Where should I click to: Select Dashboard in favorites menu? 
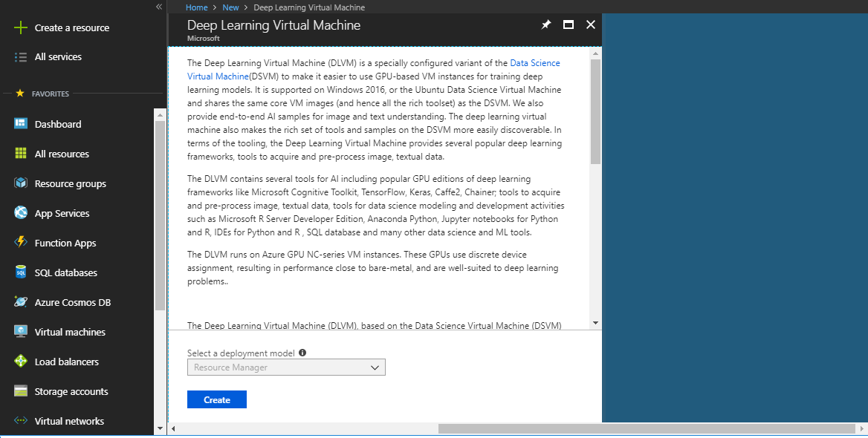pos(58,125)
